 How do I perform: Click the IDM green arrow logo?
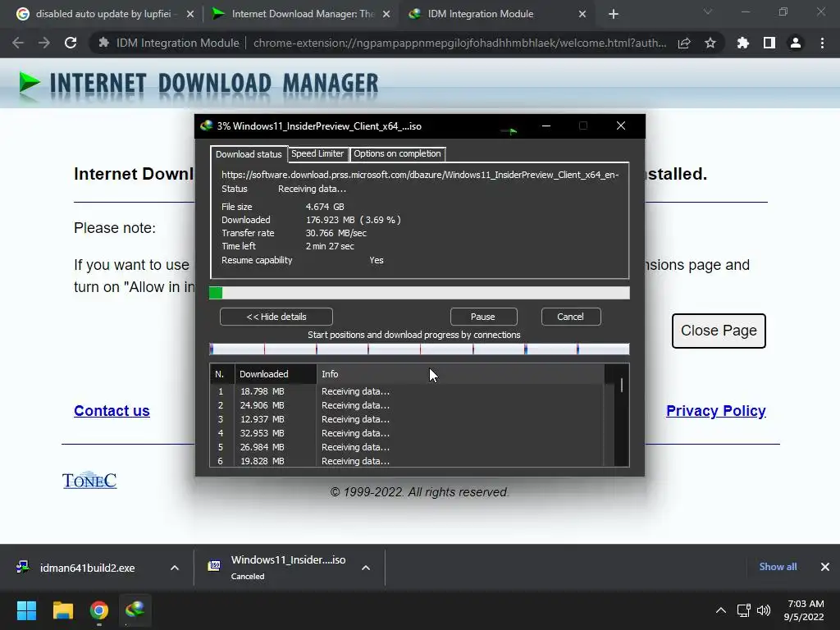pyautogui.click(x=30, y=84)
